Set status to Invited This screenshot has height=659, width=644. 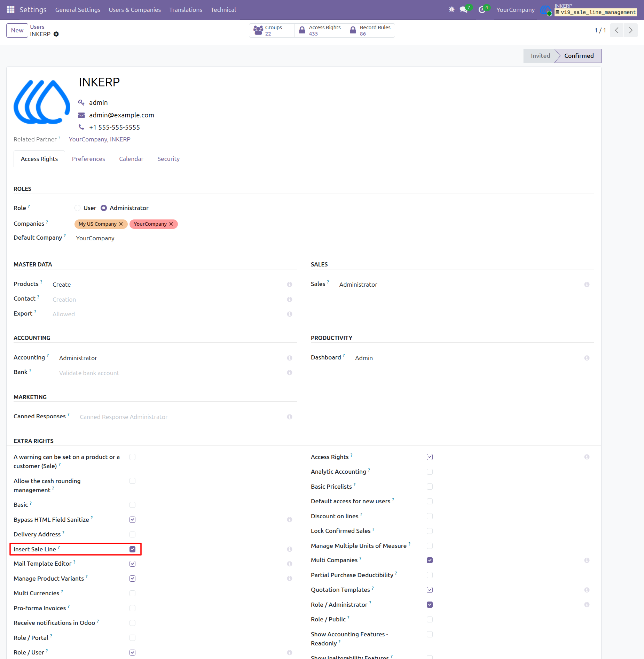tap(540, 56)
